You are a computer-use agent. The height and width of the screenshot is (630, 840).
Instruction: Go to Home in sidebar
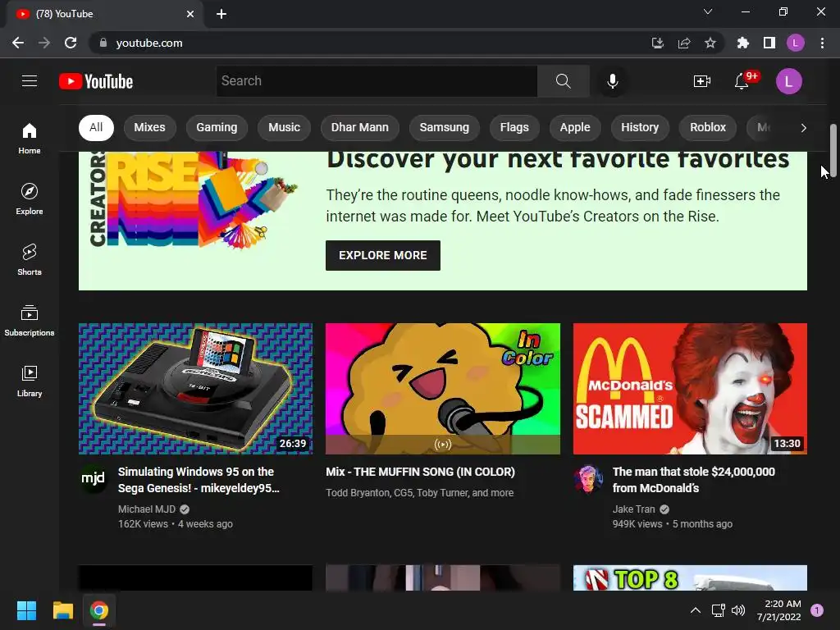[x=30, y=138]
